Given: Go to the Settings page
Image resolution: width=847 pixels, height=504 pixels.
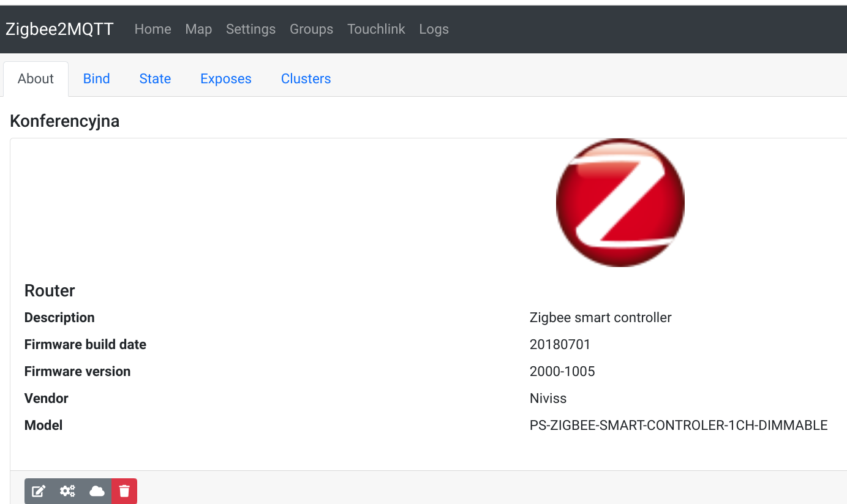Looking at the screenshot, I should pos(250,29).
